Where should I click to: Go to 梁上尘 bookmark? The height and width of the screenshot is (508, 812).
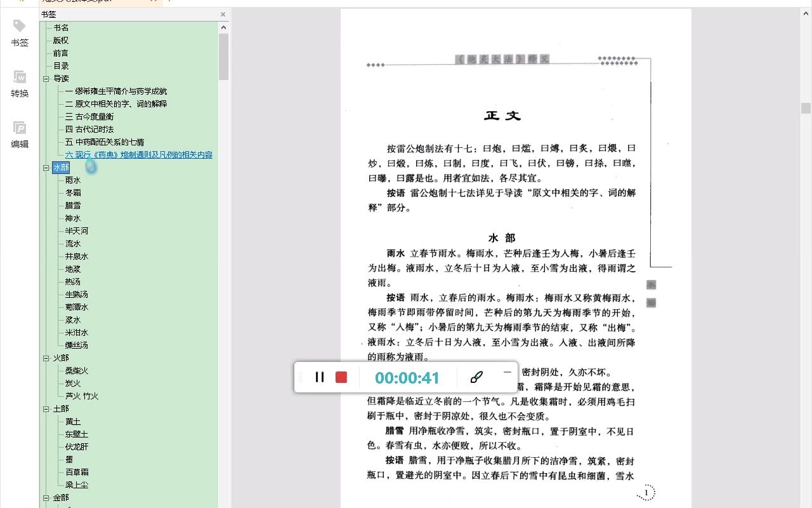(77, 485)
